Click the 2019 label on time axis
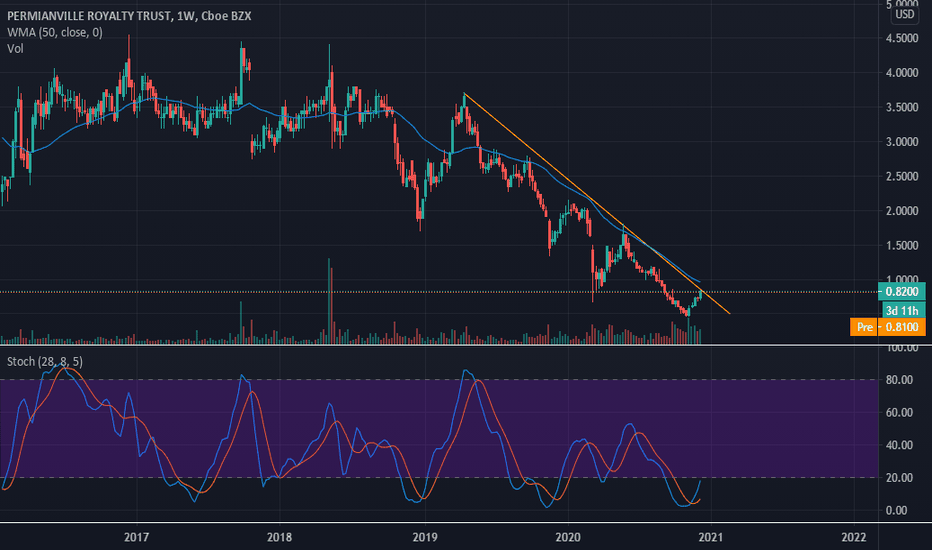The width and height of the screenshot is (932, 550). point(424,538)
